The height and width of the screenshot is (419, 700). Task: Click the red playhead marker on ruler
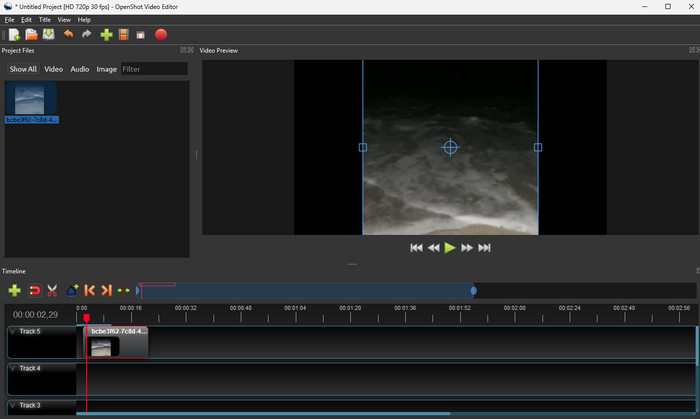click(87, 318)
